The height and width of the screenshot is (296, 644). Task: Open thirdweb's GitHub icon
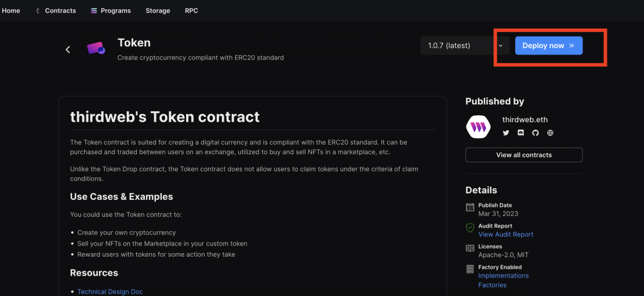535,133
